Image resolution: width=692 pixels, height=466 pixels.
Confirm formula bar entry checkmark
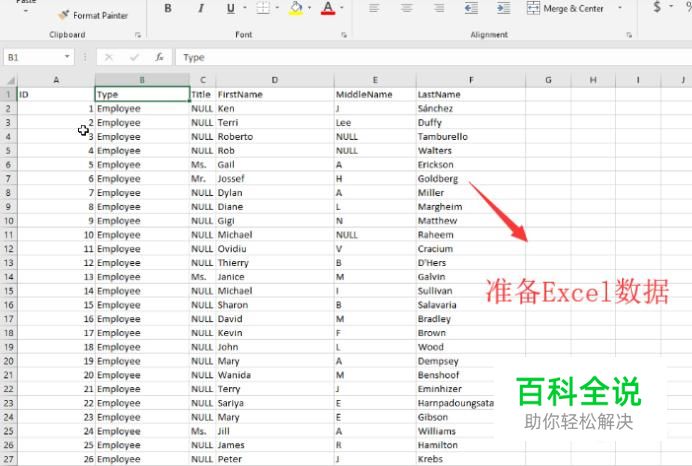click(134, 57)
